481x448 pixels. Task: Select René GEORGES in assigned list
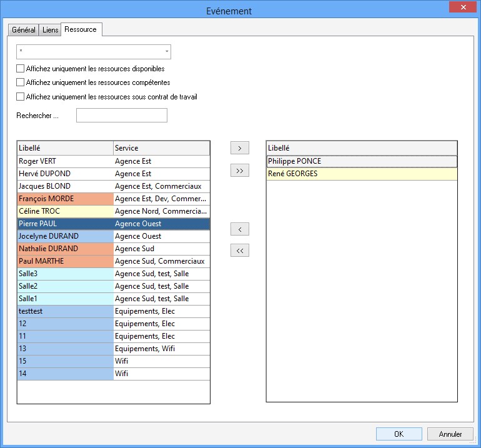coord(362,174)
